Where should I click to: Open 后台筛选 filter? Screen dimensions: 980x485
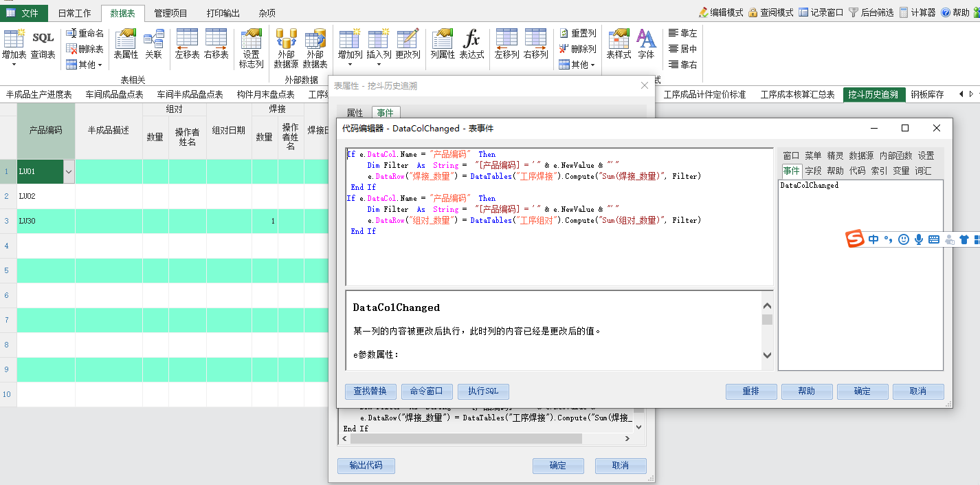pyautogui.click(x=871, y=12)
